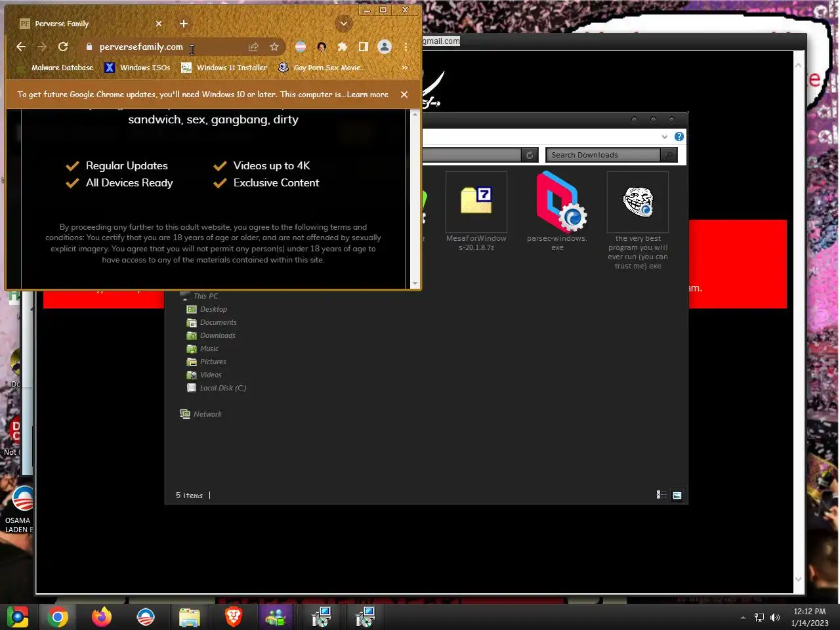This screenshot has width=840, height=630.
Task: Select MesaForWindows-20.1.8.7z archive file
Action: point(476,211)
